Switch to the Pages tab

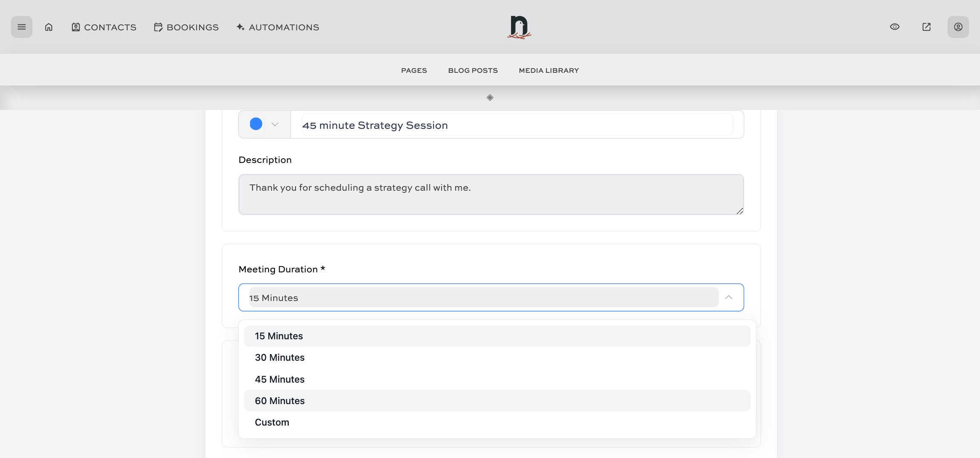[x=414, y=70]
